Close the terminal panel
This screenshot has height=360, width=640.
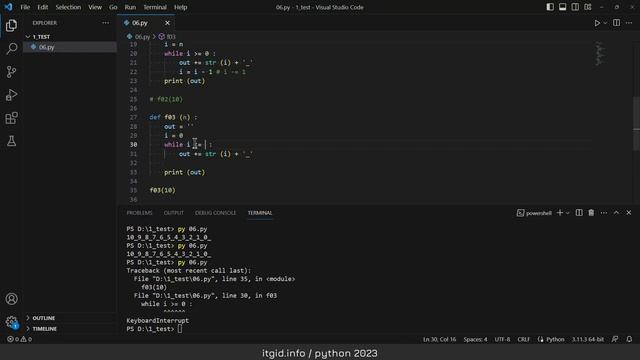pos(629,213)
